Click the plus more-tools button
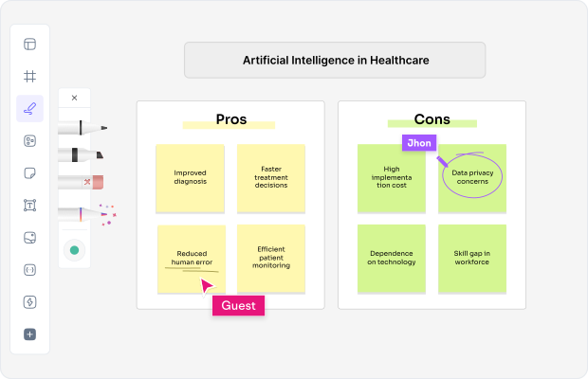Screen dimensions: 588x379 coord(29,334)
